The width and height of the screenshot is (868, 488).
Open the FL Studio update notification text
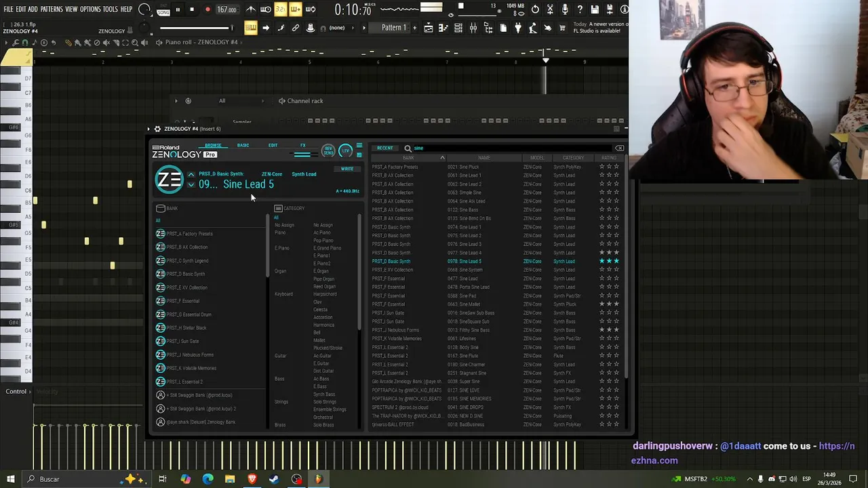(x=601, y=28)
